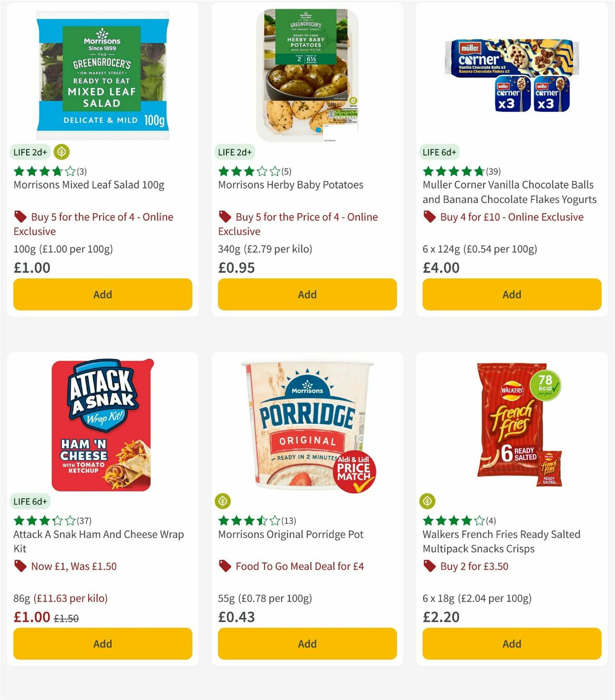Open the Morrisons Mixed Leaf Salad 100g product page

tap(89, 185)
